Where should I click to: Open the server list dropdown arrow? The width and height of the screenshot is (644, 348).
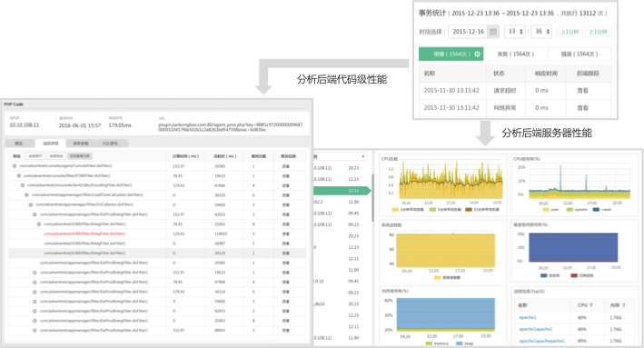[x=362, y=156]
